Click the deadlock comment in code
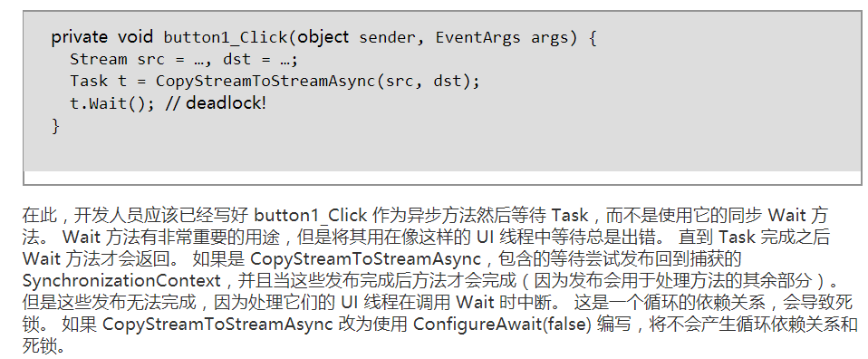This screenshot has height=359, width=868. (x=216, y=103)
